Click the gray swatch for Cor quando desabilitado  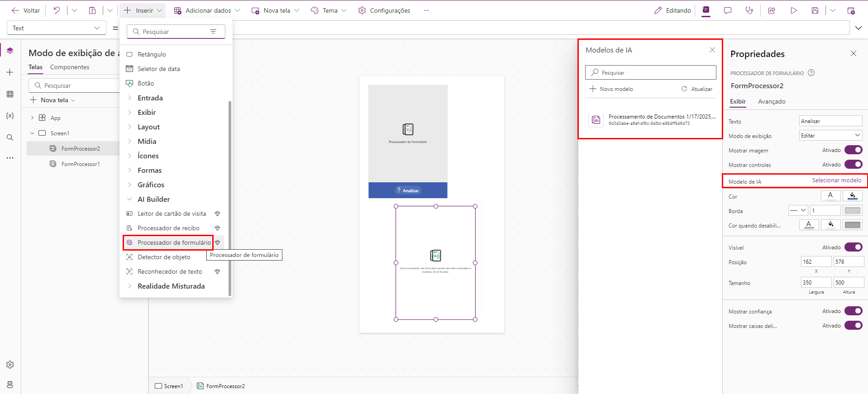pos(853,225)
